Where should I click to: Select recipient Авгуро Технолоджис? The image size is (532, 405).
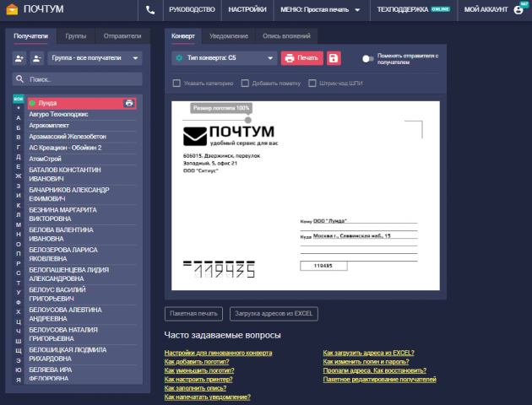(x=82, y=114)
